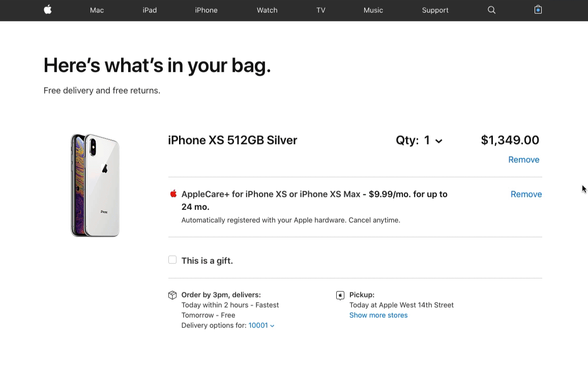Viewport: 588px width, 367px height.
Task: Remove AppleCare+ from the order
Action: pos(526,194)
